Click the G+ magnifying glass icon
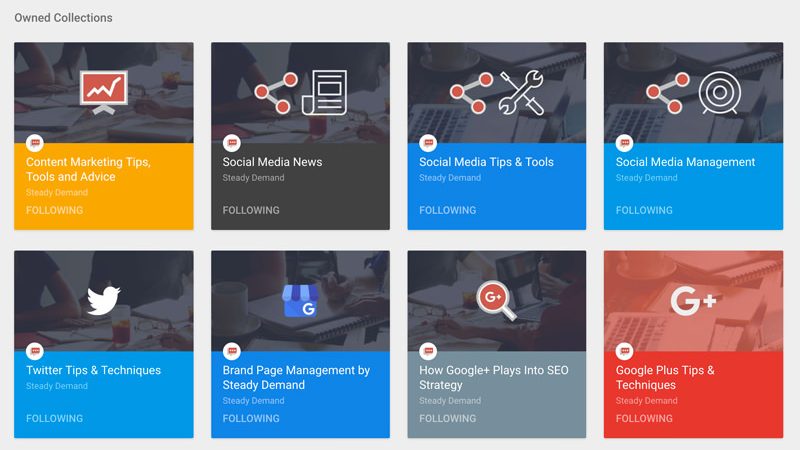This screenshot has width=800, height=450. click(x=496, y=301)
